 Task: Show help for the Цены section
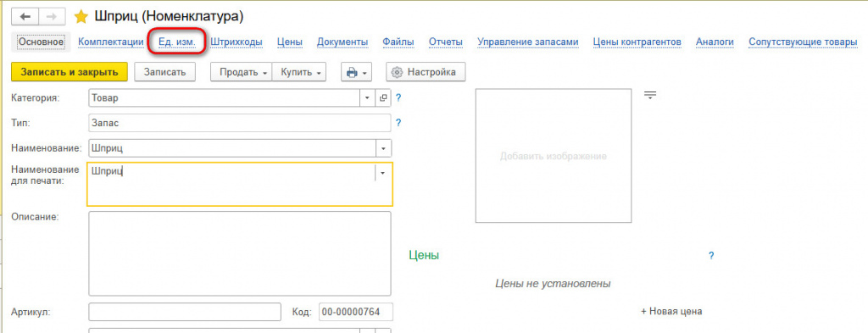[711, 256]
